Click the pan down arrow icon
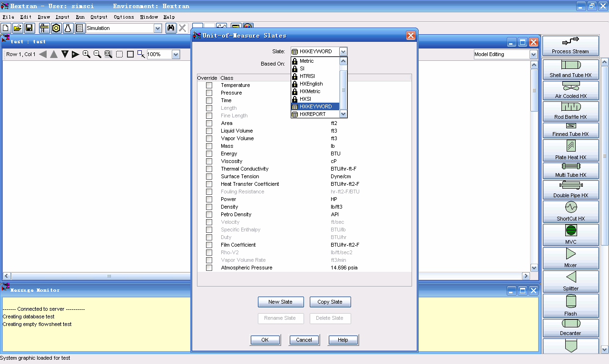 [x=65, y=54]
